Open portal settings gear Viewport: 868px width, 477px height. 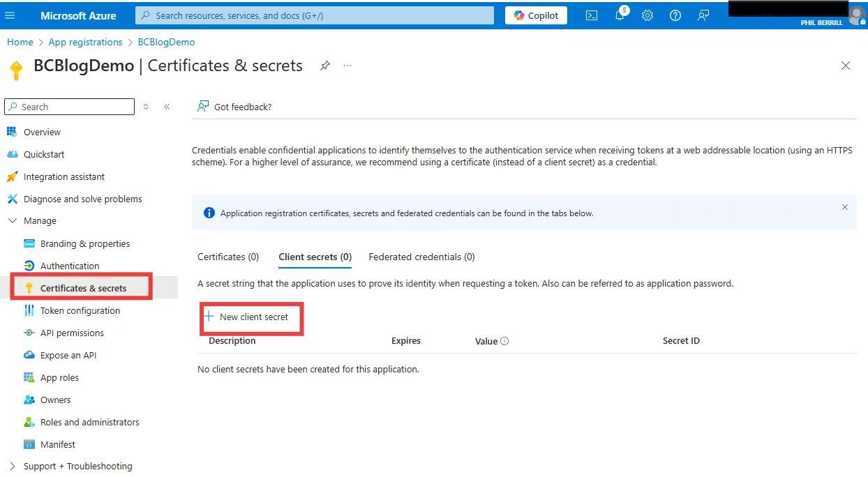pyautogui.click(x=648, y=15)
